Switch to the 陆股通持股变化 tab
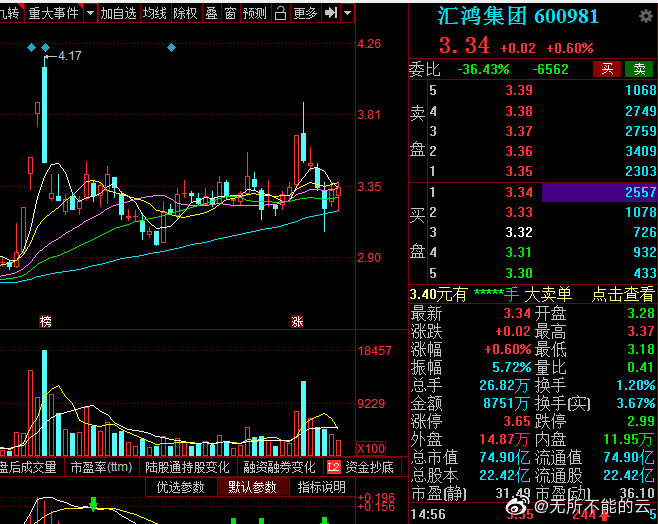 187,467
